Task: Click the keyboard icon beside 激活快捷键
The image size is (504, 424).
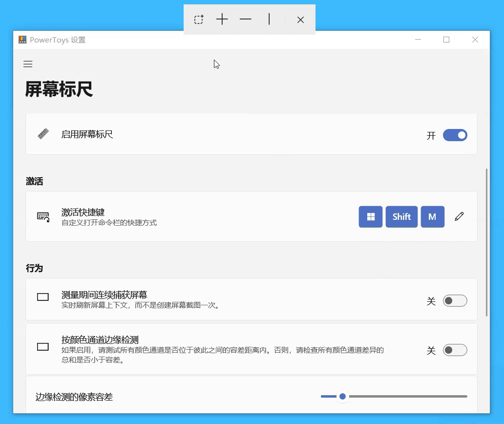Action: tap(43, 217)
